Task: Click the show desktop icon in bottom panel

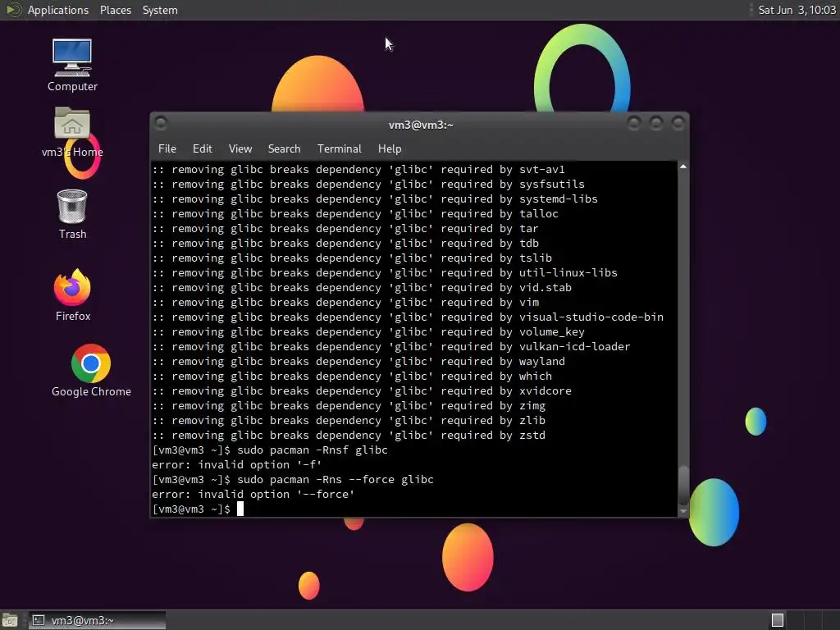Action: 10,620
